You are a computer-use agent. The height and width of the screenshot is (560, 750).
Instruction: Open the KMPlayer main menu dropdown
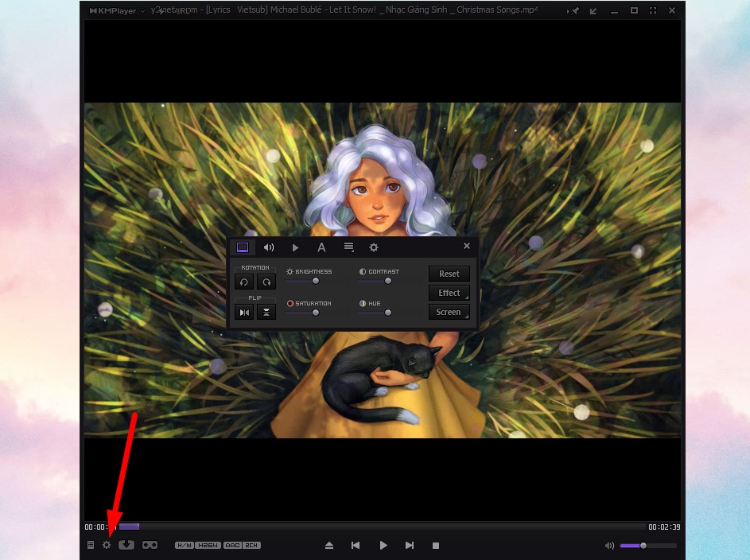[116, 10]
